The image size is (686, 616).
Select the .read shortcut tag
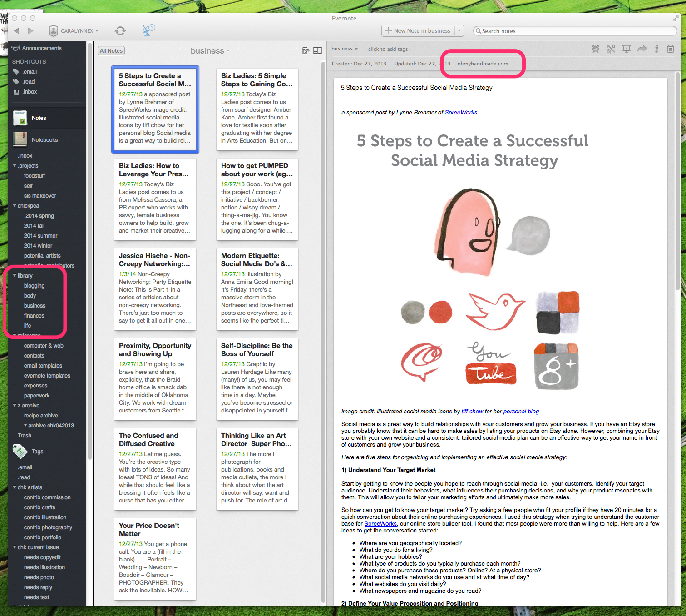click(x=29, y=82)
